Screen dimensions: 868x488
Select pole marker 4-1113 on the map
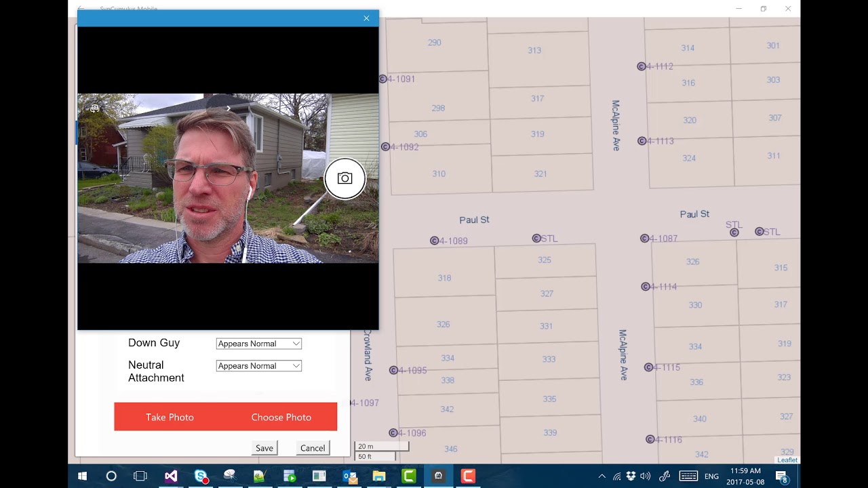pos(642,141)
